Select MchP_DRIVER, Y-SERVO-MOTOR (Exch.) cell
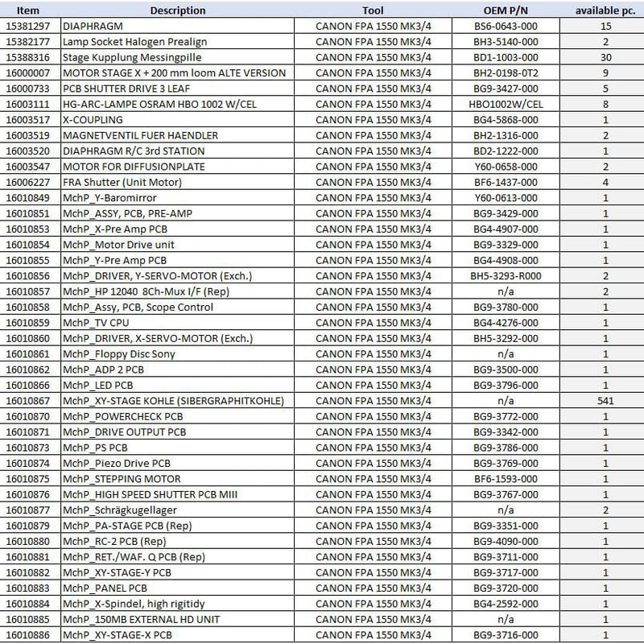This screenshot has height=644, width=644. [x=177, y=275]
